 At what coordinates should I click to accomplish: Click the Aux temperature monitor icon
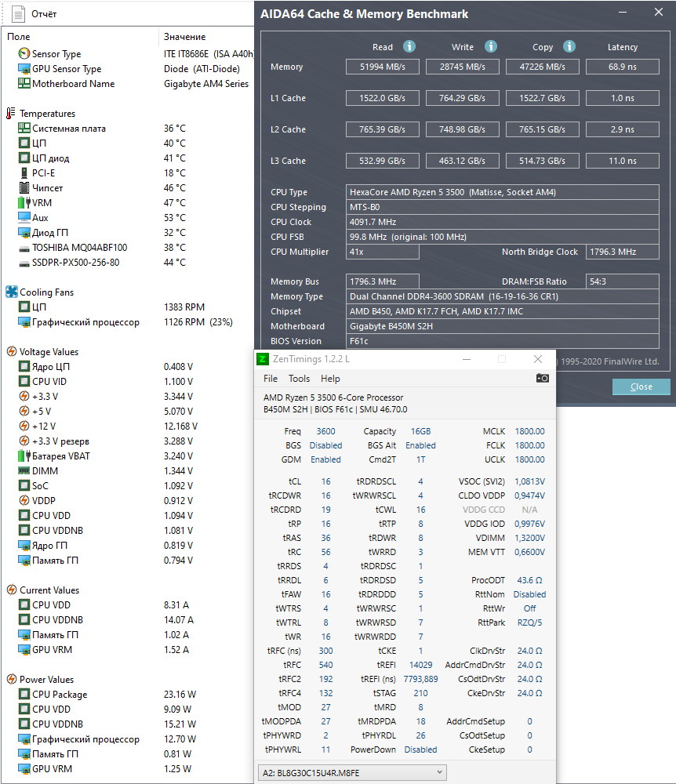[24, 217]
